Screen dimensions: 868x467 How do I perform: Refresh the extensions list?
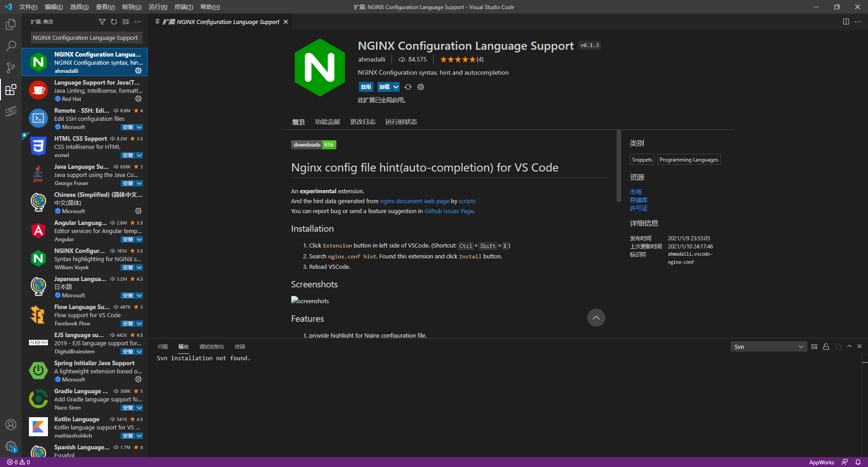click(x=114, y=22)
